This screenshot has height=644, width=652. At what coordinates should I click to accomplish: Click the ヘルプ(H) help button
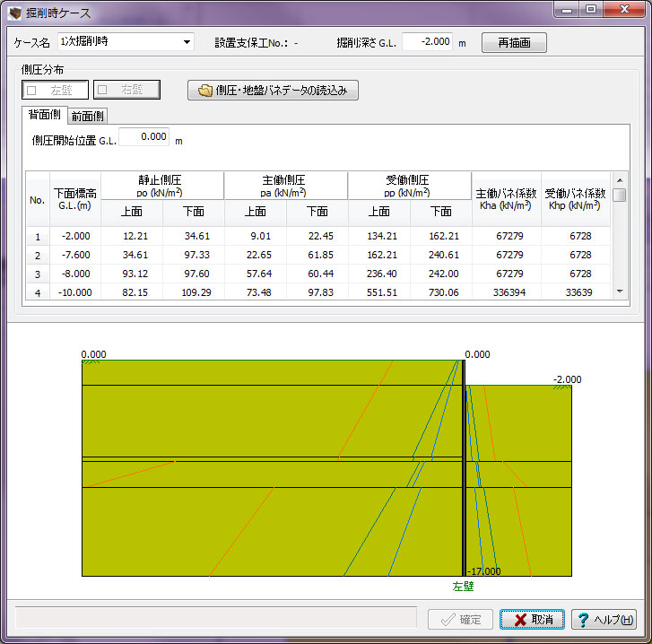pos(604,620)
